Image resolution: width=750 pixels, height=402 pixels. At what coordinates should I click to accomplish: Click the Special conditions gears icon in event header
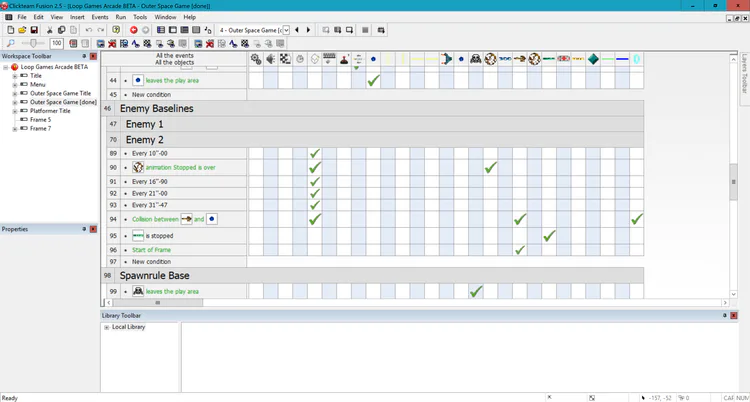256,59
